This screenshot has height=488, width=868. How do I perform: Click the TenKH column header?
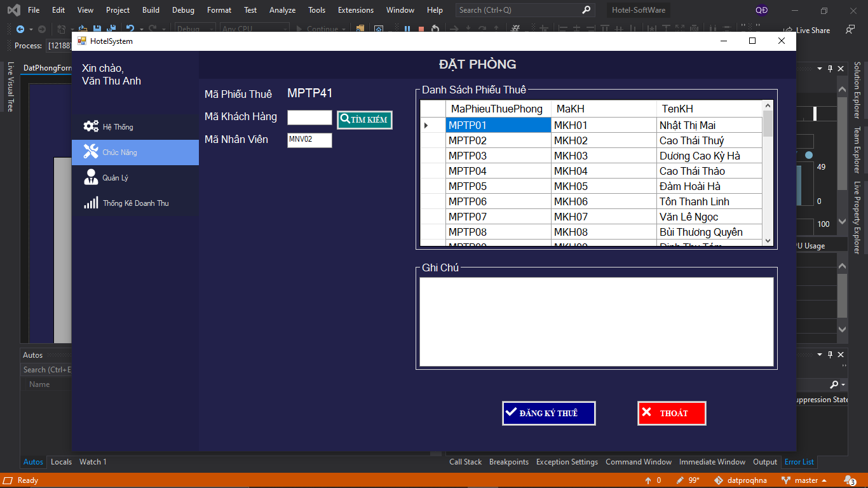[x=677, y=109]
